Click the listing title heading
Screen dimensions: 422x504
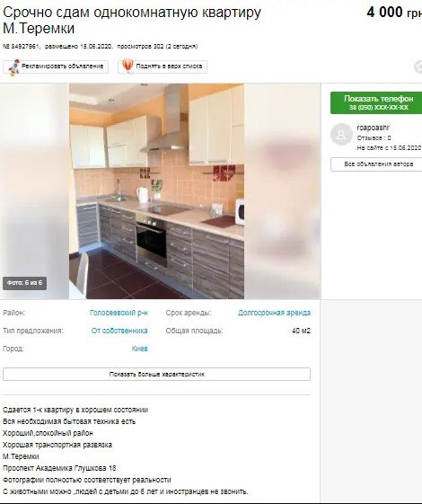(x=132, y=21)
